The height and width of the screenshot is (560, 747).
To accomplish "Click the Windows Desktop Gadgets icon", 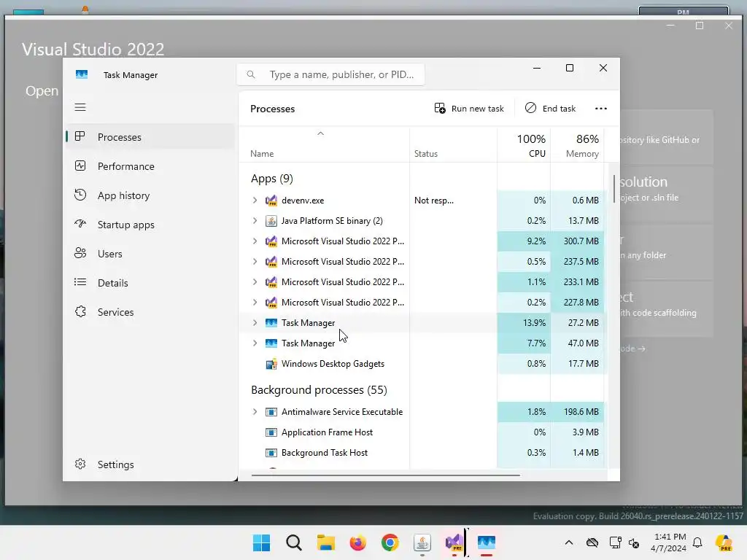I will coord(271,365).
